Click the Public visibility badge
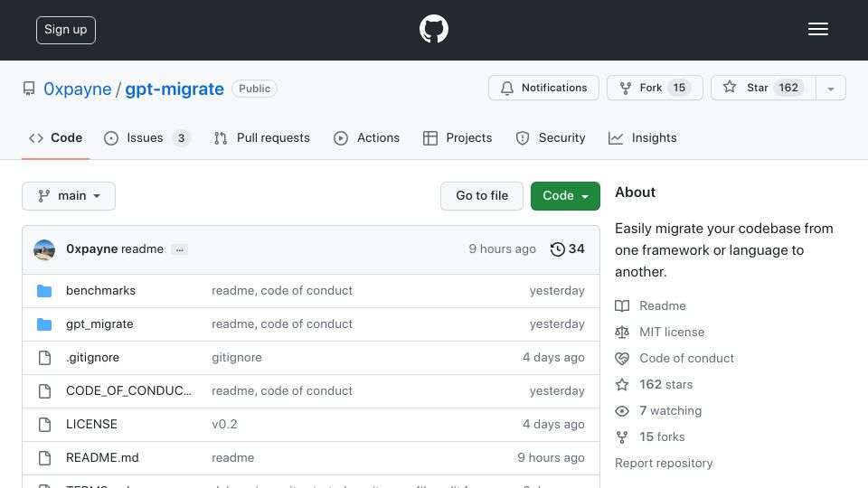The height and width of the screenshot is (488, 868). coord(255,89)
